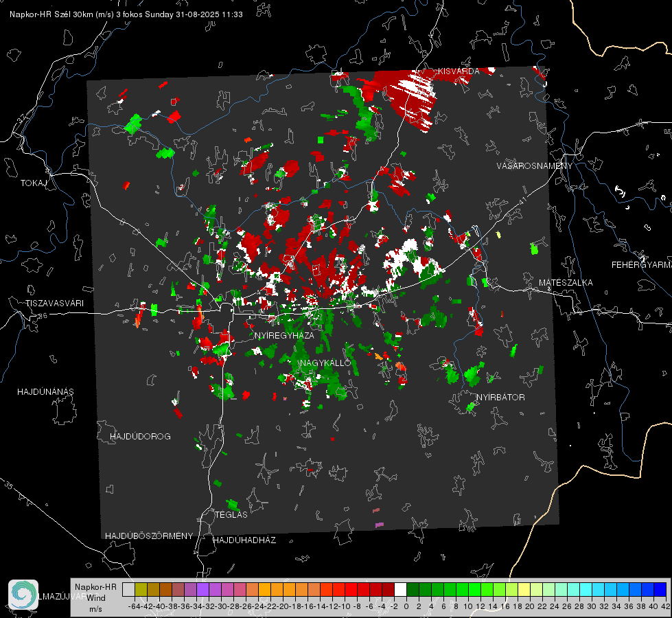Select the VÁSÁROSNAMÉNY town label
This screenshot has height=618, width=672.
(x=534, y=166)
